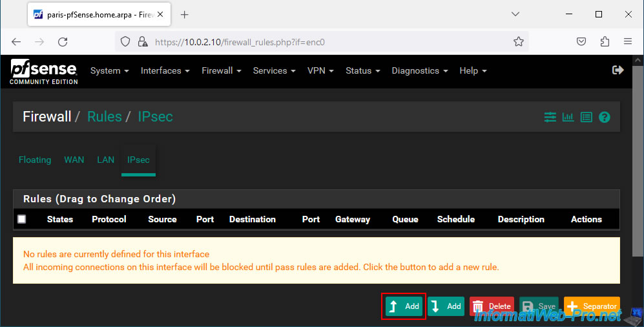Reload the page with refresh icon
The width and height of the screenshot is (644, 327).
coord(63,42)
